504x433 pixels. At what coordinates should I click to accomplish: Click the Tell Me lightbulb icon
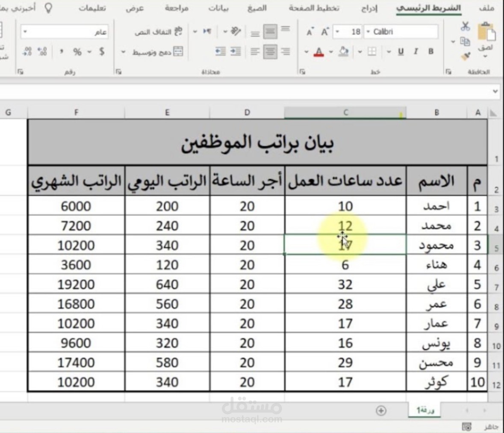49,8
